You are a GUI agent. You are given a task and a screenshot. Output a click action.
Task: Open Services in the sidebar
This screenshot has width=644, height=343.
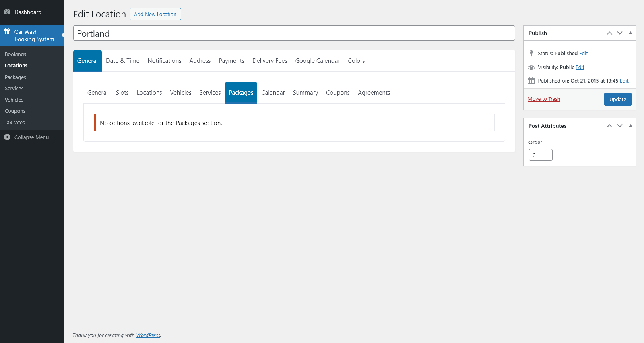click(x=14, y=89)
